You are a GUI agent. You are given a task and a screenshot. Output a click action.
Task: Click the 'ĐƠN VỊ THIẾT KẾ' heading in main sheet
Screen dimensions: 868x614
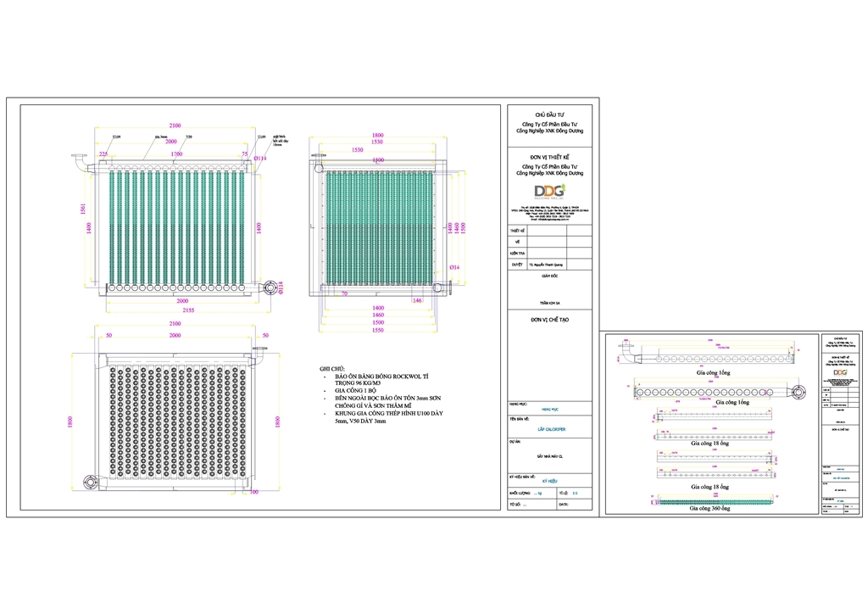549,157
